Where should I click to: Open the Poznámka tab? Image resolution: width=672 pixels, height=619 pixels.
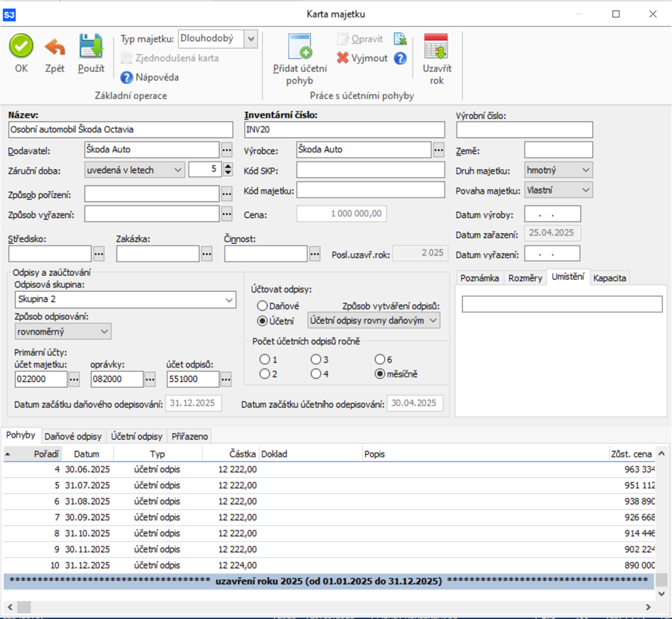click(x=479, y=278)
